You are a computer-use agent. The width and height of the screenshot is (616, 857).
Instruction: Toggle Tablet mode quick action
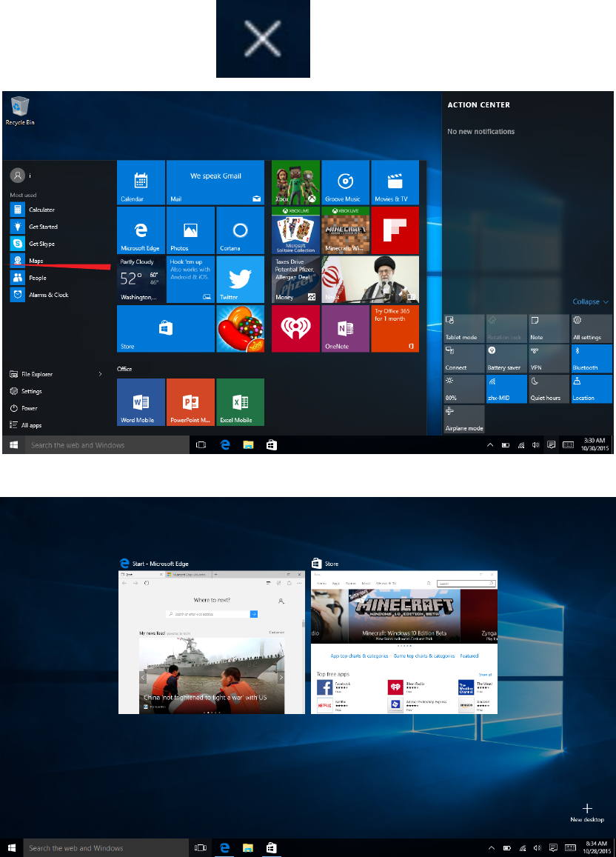pyautogui.click(x=464, y=328)
